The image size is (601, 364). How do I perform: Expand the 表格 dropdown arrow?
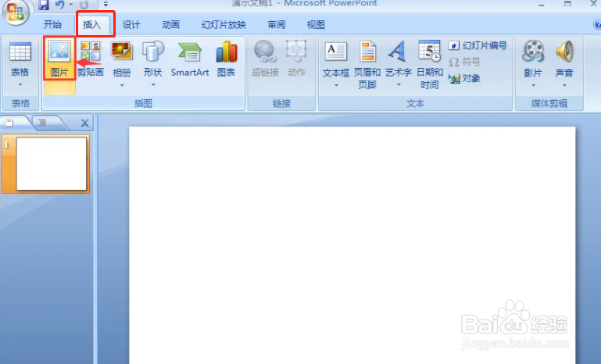tap(20, 84)
